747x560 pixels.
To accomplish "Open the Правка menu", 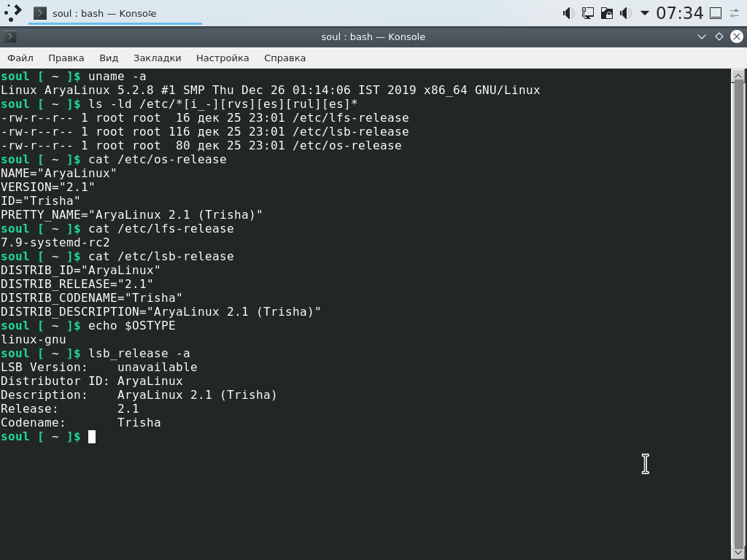I will (66, 58).
